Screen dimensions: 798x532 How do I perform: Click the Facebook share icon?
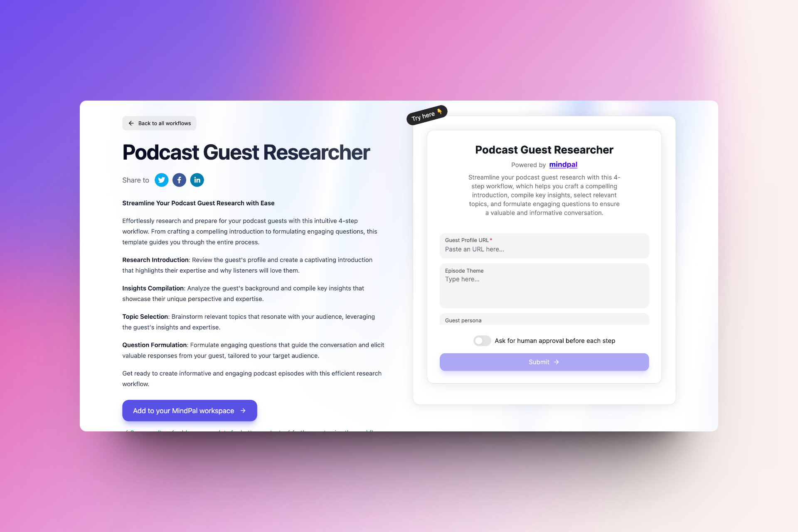tap(179, 180)
